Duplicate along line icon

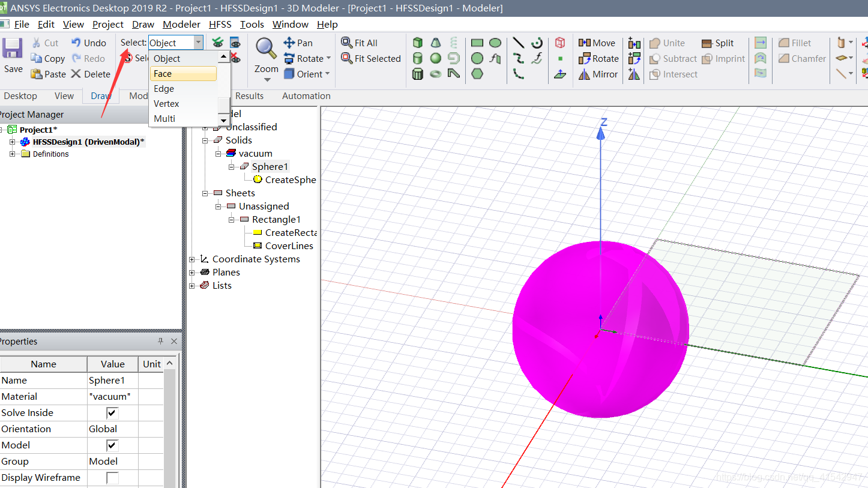tap(634, 43)
